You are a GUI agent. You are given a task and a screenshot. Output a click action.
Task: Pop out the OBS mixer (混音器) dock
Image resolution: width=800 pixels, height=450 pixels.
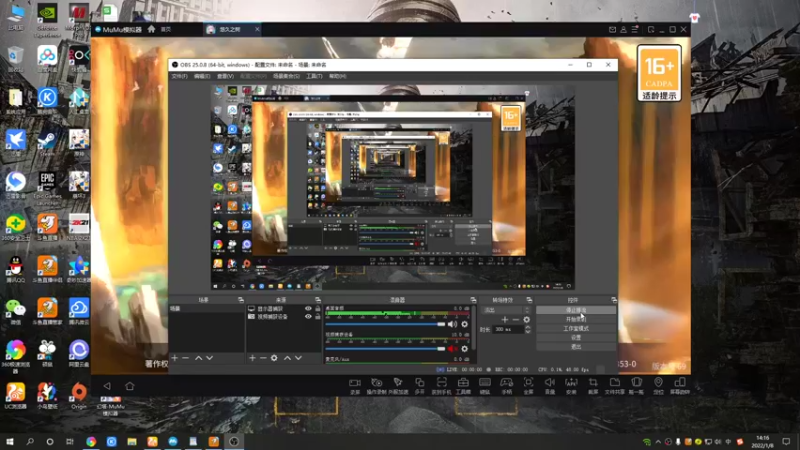(x=473, y=300)
